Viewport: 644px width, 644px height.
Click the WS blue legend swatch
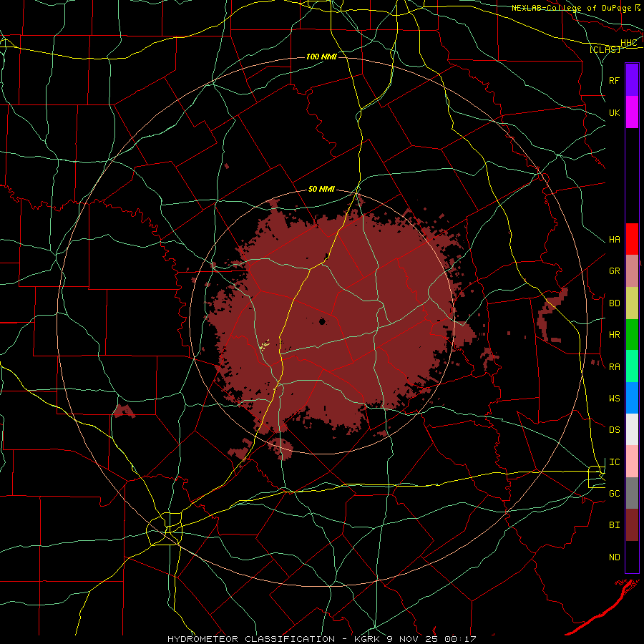632,398
